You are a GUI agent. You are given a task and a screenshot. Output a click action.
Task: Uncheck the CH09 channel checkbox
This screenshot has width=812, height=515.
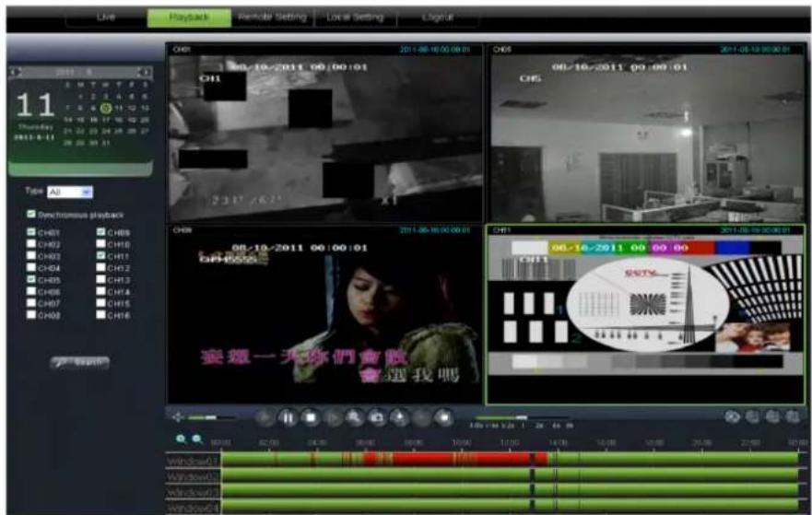tap(101, 232)
